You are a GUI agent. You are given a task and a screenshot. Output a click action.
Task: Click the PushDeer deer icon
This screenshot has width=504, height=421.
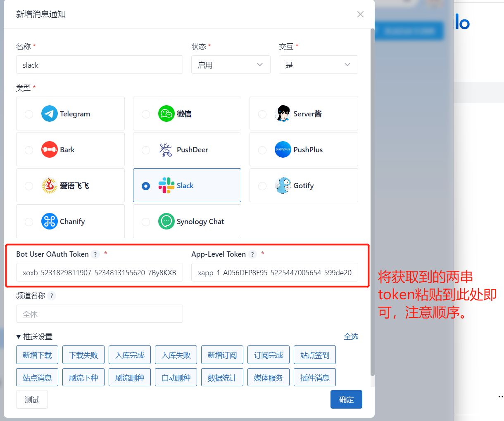point(166,149)
